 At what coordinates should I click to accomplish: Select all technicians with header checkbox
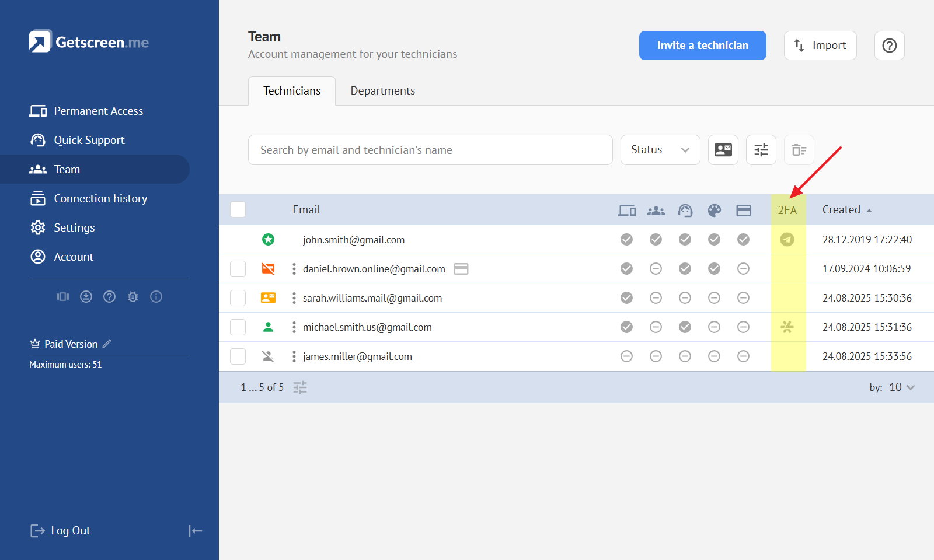(x=238, y=209)
